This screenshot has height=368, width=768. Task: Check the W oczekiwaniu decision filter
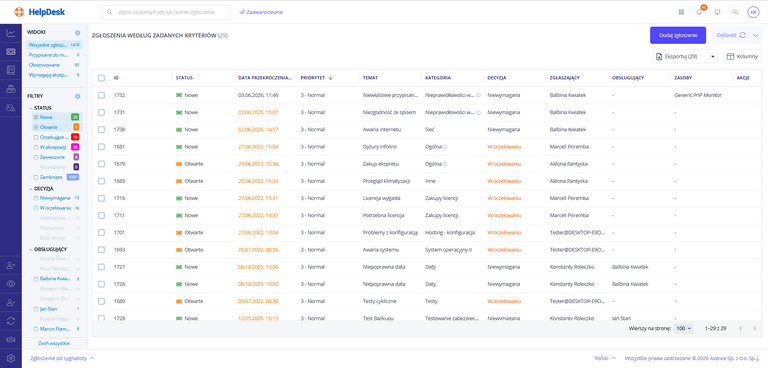36,208
